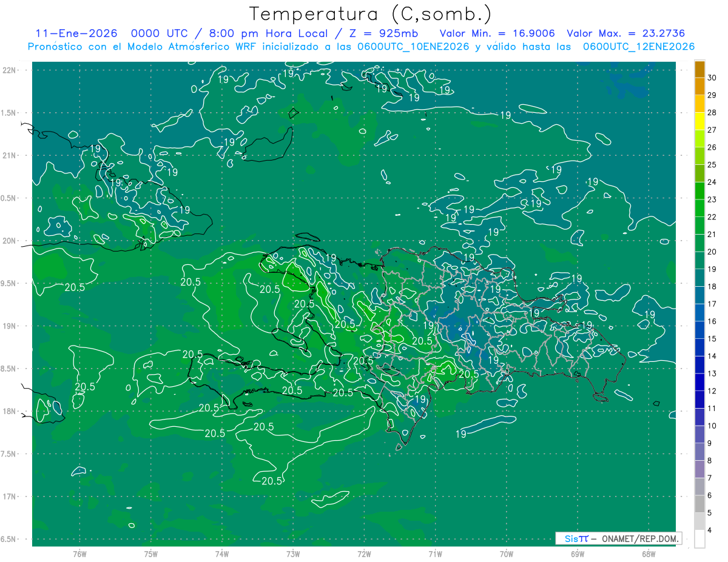Click the longitude axis label "70W"
This screenshot has width=728, height=562.
pos(506,554)
